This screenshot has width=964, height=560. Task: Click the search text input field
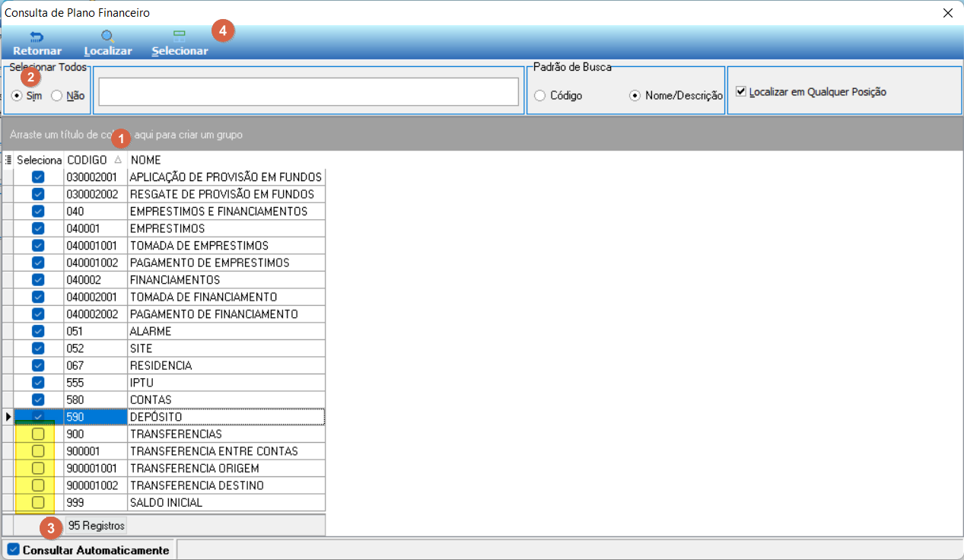click(308, 92)
